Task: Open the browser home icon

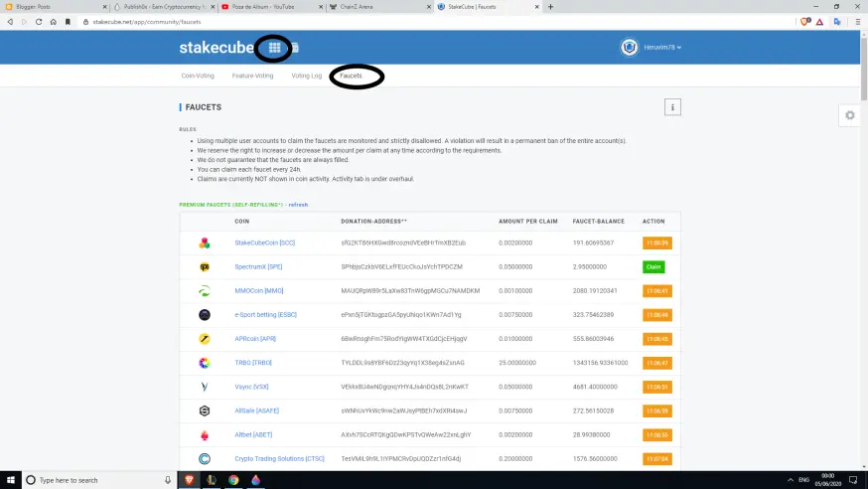Action: point(54,22)
